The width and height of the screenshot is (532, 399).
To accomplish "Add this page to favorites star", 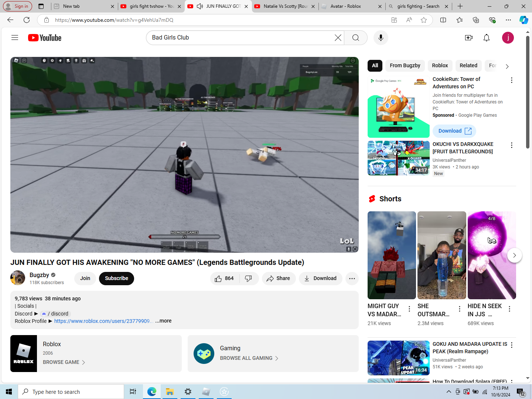I will (424, 20).
